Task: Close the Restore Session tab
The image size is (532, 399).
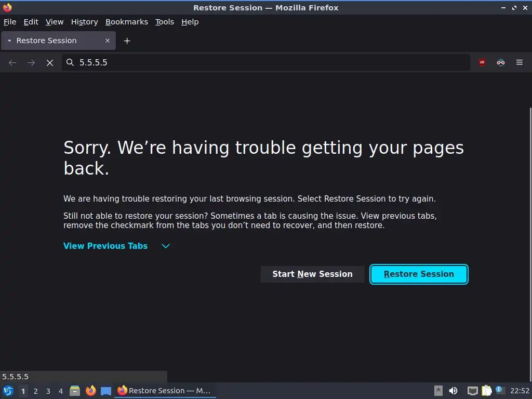Action: tap(108, 41)
